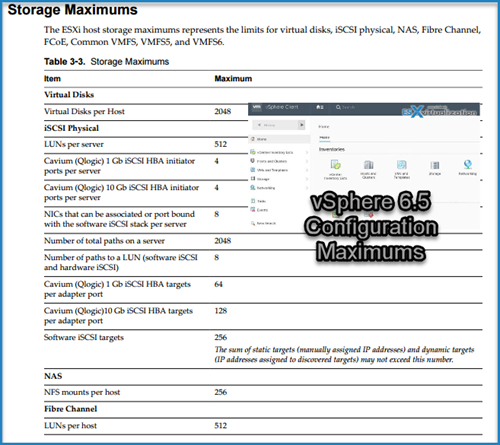The height and width of the screenshot is (445, 500).
Task: Open the Events sidebar icon
Action: click(x=253, y=210)
